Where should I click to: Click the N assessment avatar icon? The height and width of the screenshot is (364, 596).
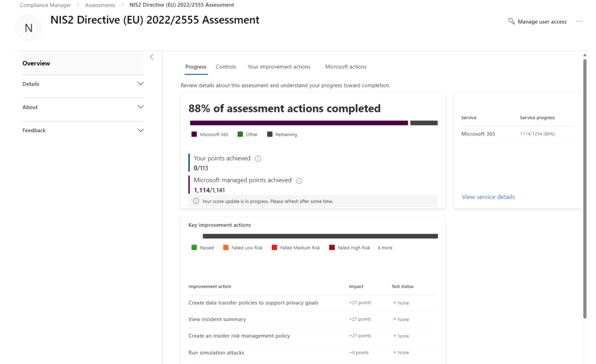click(x=29, y=28)
